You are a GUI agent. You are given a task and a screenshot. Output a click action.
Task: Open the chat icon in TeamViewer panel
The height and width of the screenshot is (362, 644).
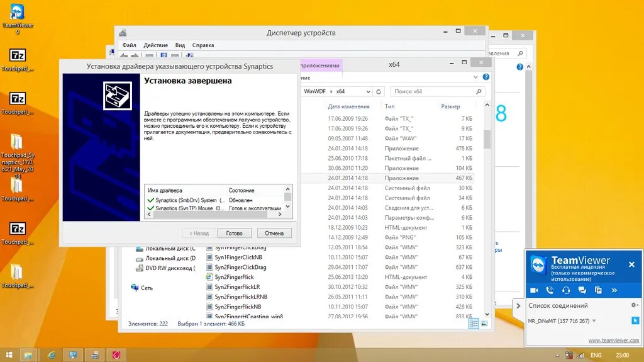582,290
